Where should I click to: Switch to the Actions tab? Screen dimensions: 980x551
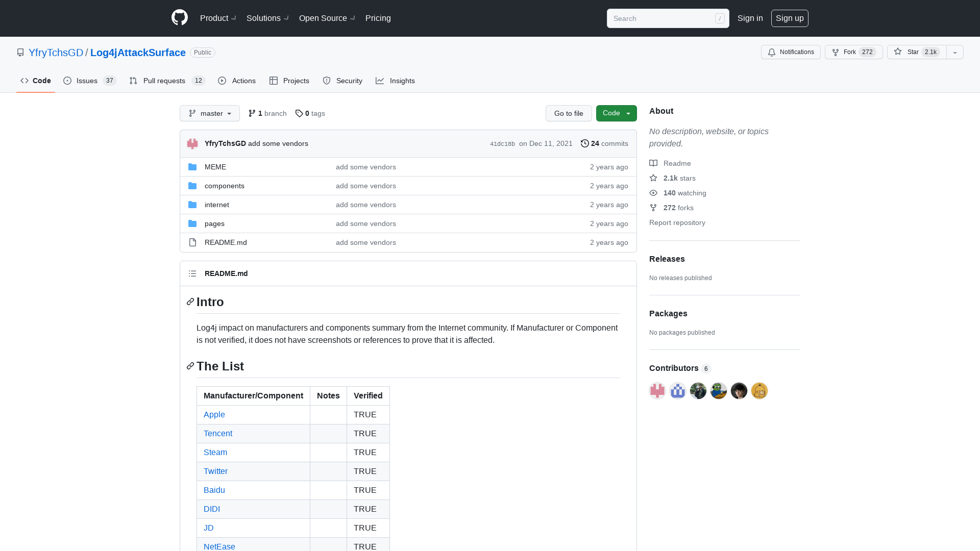(x=237, y=81)
